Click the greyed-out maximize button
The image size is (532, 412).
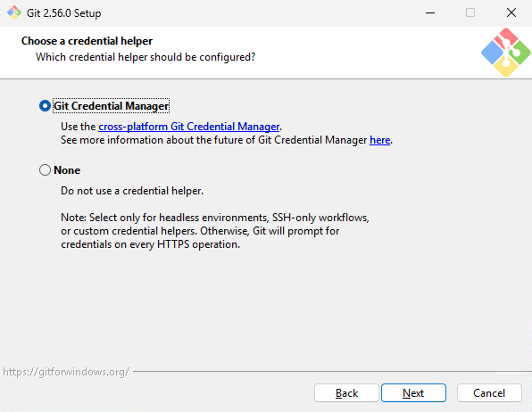(470, 12)
